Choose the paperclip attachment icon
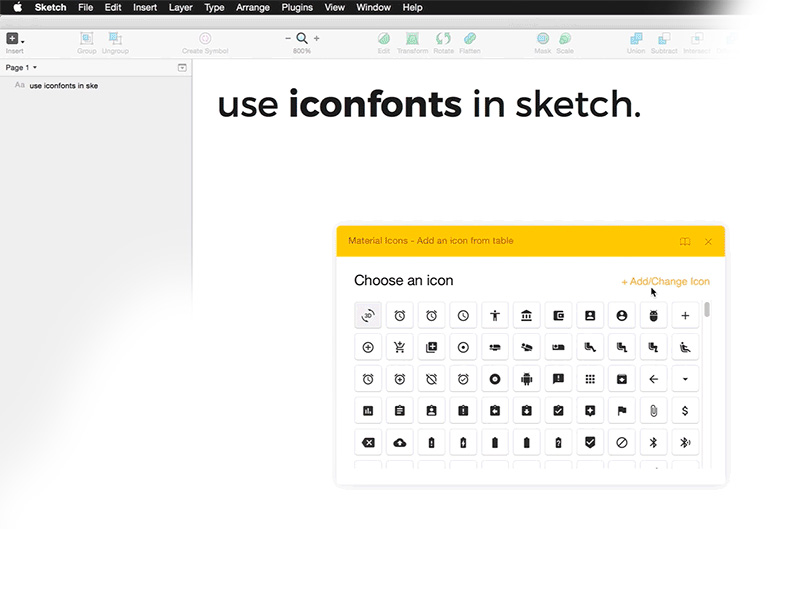Screen dimensions: 800x600 (654, 411)
